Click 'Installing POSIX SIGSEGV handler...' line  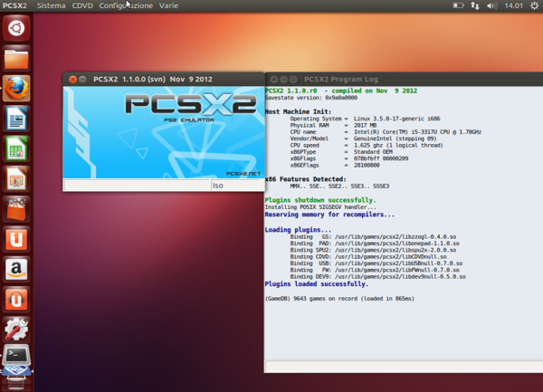coord(320,207)
